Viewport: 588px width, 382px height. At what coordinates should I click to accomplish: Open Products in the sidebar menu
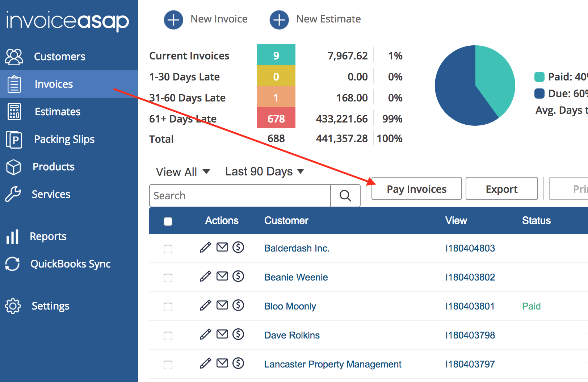pyautogui.click(x=69, y=167)
